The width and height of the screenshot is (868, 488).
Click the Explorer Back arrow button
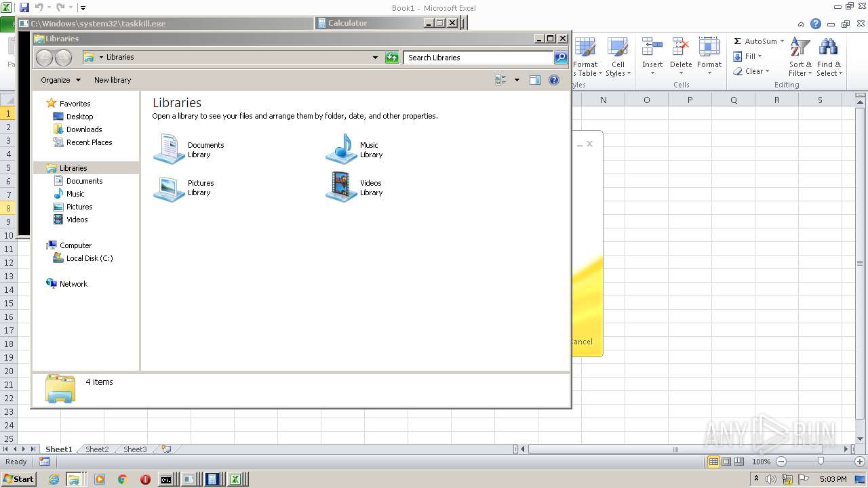pos(44,58)
